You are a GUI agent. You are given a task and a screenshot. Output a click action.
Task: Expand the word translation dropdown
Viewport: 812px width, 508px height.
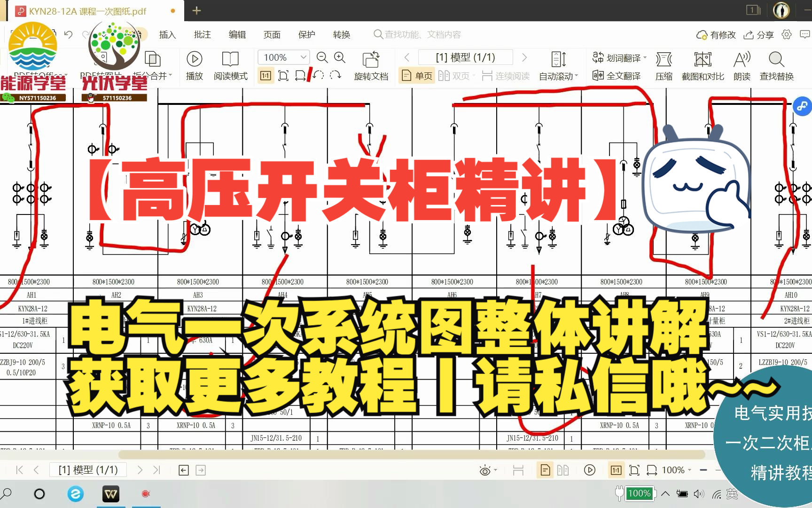(x=645, y=57)
